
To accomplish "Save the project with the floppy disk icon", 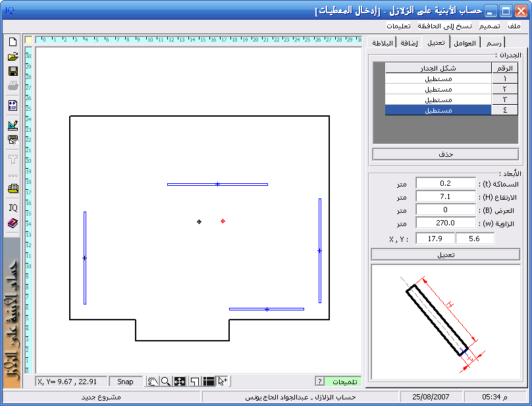I will click(x=13, y=71).
